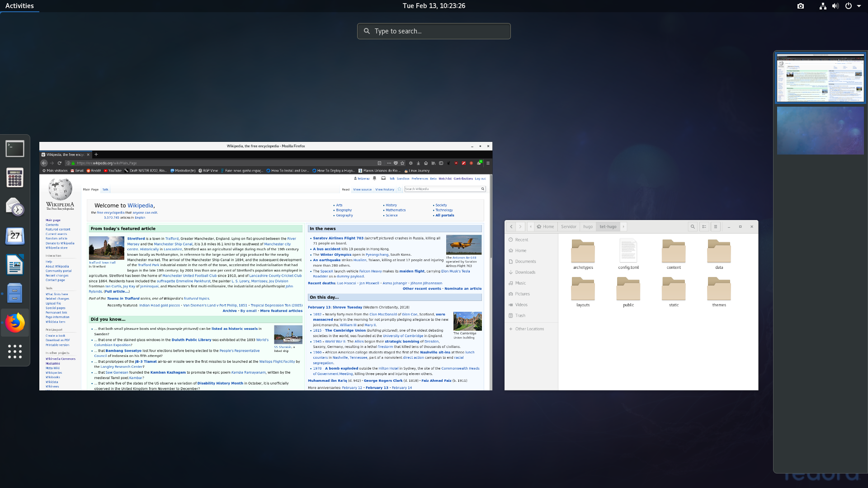Save the page to Pocket via its icon
Image resolution: width=868 pixels, height=488 pixels.
click(x=396, y=163)
